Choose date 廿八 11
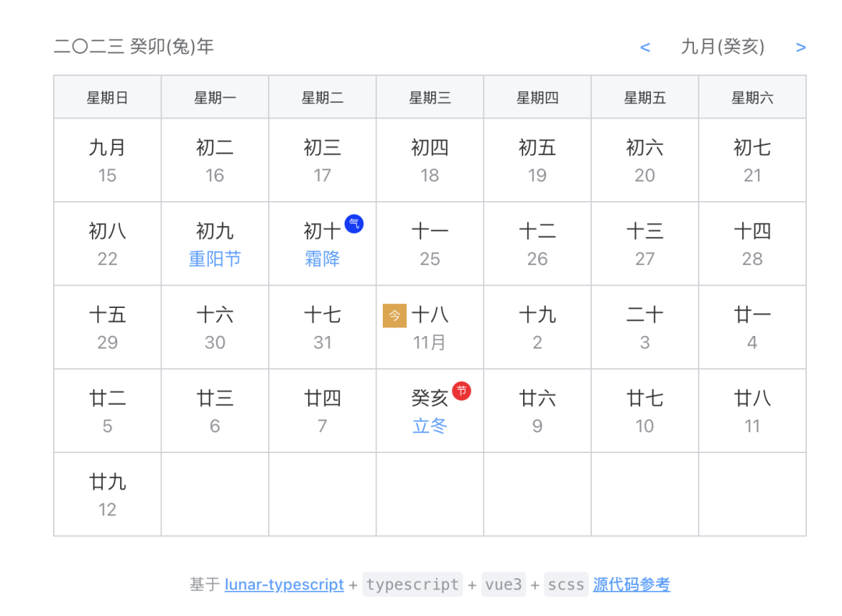This screenshot has height=616, width=842. coord(752,411)
